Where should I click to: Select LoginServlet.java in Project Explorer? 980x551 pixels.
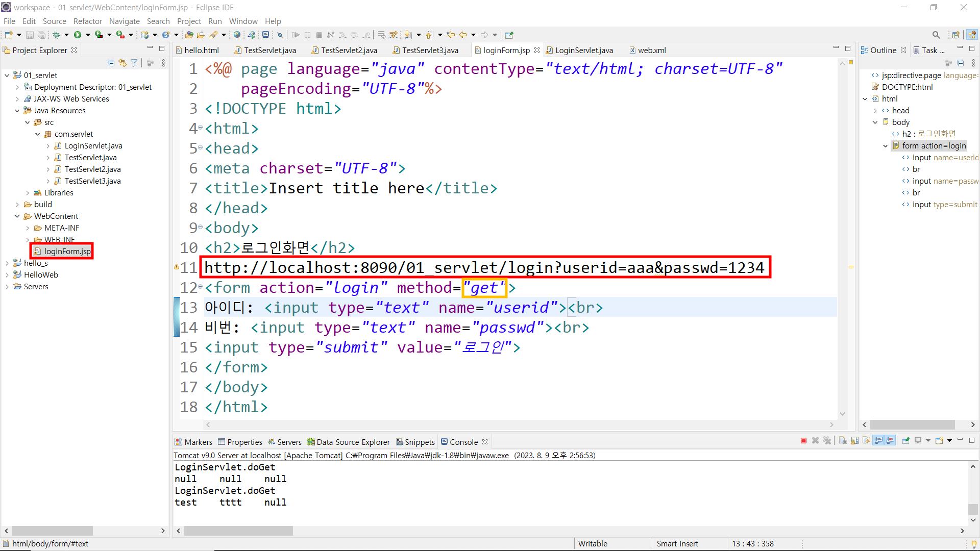pyautogui.click(x=93, y=146)
